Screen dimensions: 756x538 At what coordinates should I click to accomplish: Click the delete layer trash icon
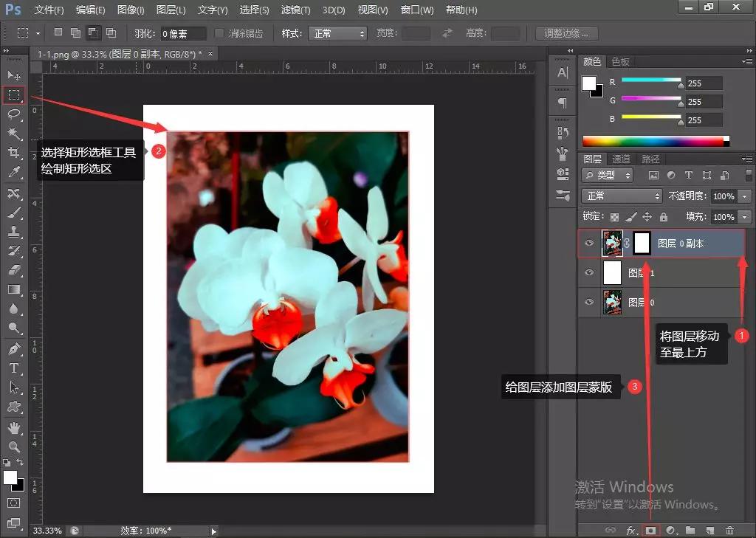tap(729, 530)
